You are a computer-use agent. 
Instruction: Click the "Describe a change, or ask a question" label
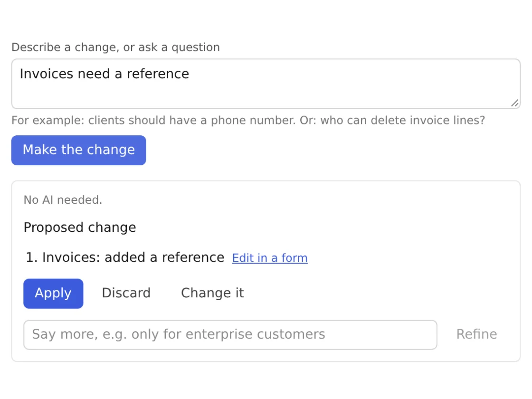click(116, 47)
